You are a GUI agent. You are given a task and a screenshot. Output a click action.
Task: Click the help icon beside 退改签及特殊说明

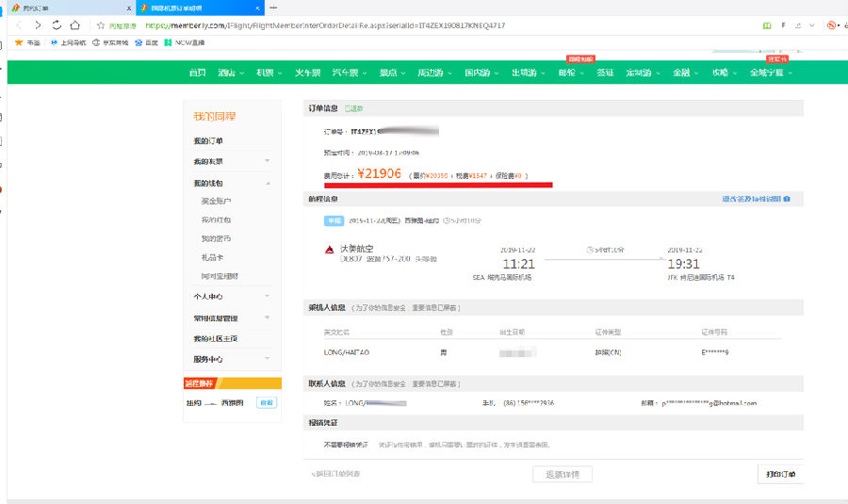(786, 200)
